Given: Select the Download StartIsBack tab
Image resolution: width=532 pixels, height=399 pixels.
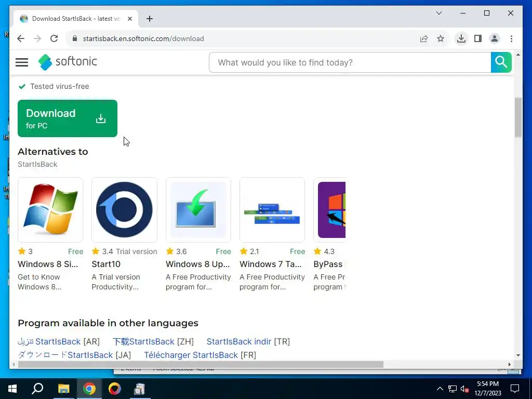Looking at the screenshot, I should 76,19.
